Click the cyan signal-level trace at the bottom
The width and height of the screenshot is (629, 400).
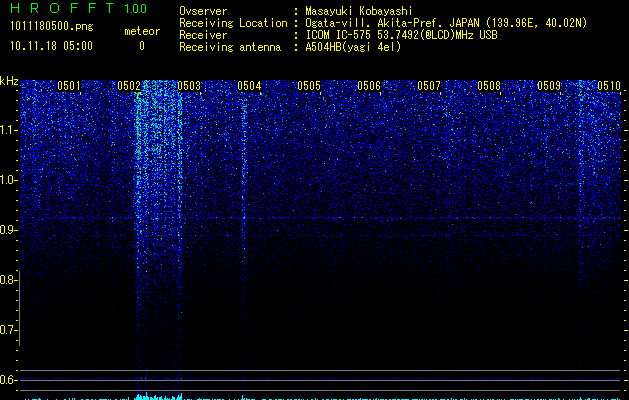tap(321, 397)
